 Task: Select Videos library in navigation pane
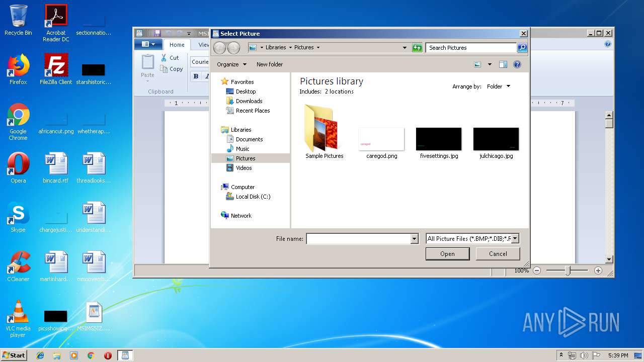[244, 168]
